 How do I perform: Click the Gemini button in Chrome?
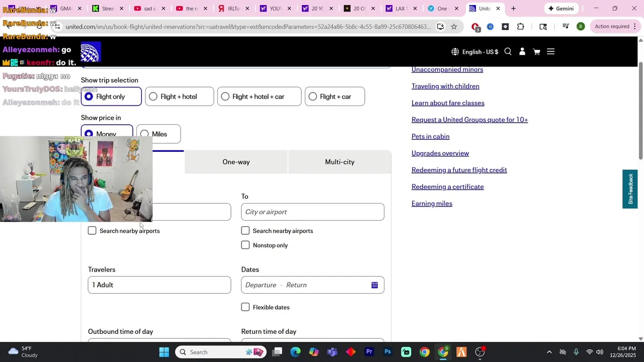(x=561, y=9)
